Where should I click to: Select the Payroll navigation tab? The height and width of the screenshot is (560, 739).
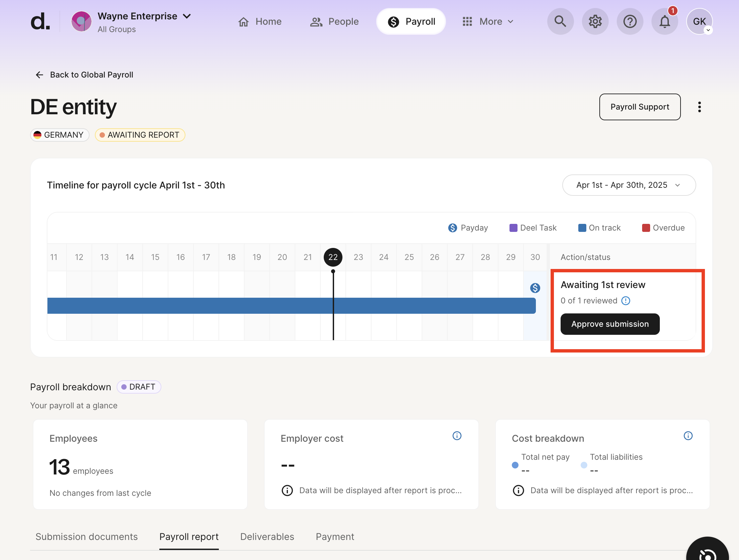pyautogui.click(x=411, y=21)
